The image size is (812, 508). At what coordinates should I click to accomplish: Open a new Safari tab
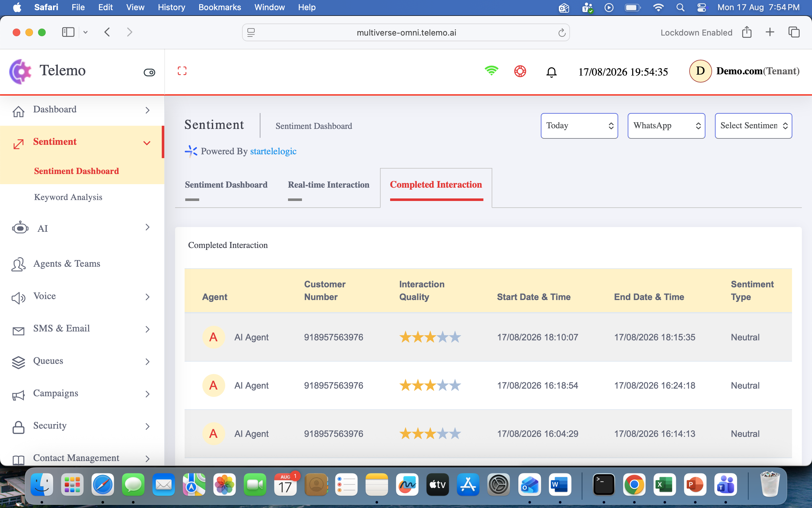pyautogui.click(x=770, y=32)
